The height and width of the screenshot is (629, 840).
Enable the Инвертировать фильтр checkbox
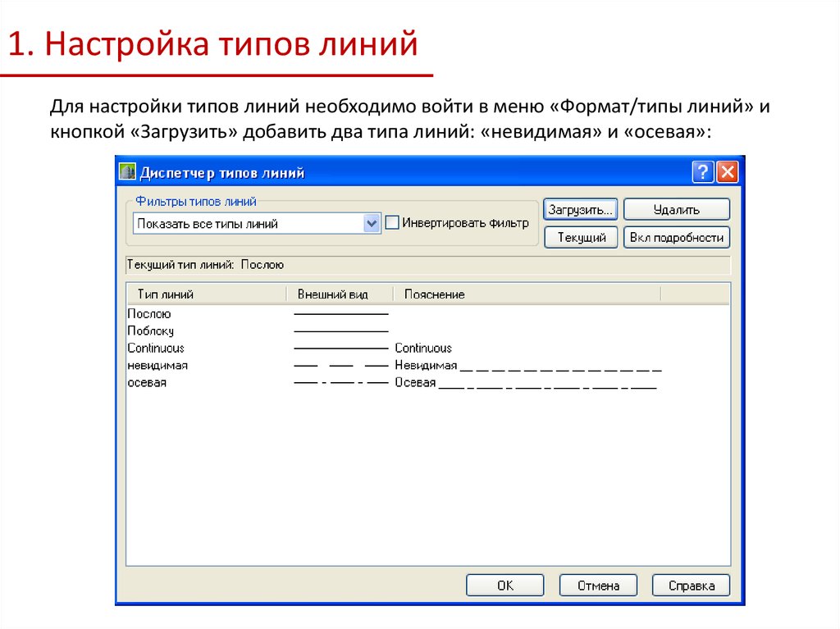[x=392, y=222]
